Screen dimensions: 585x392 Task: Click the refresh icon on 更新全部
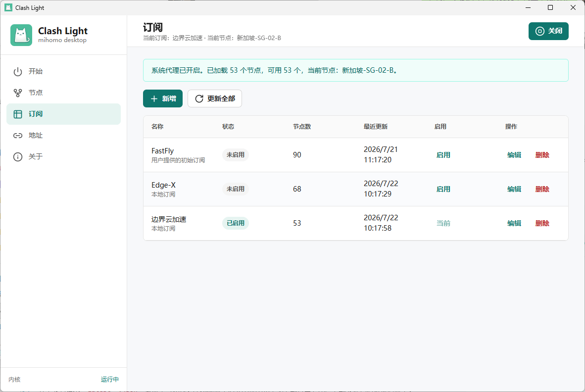[199, 98]
